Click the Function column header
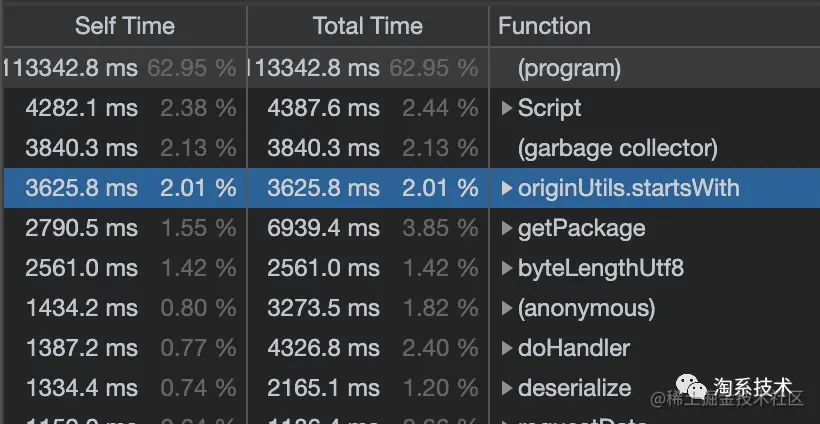 click(x=544, y=26)
